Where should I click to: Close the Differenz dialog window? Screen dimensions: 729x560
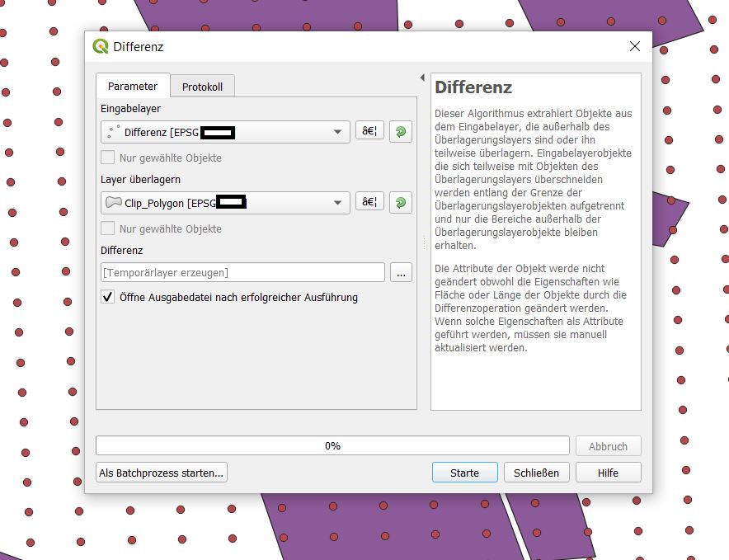click(x=634, y=47)
